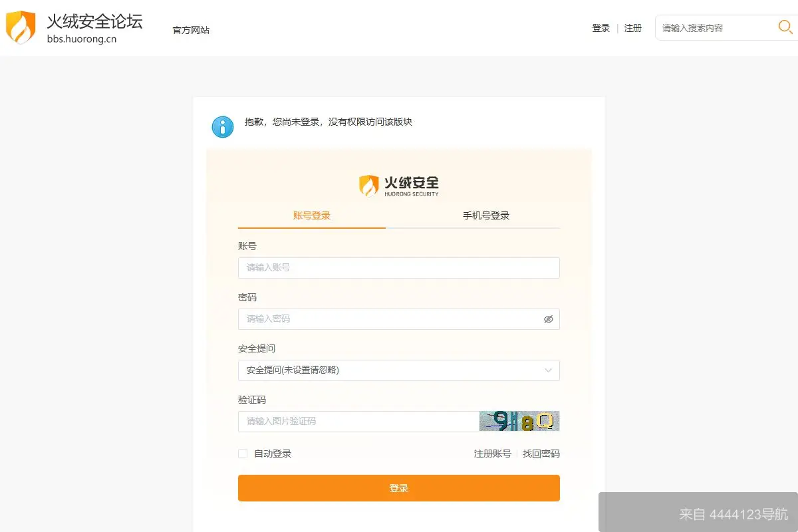This screenshot has width=798, height=532.
Task: Click the 请输入账号 input field
Action: pyautogui.click(x=399, y=267)
